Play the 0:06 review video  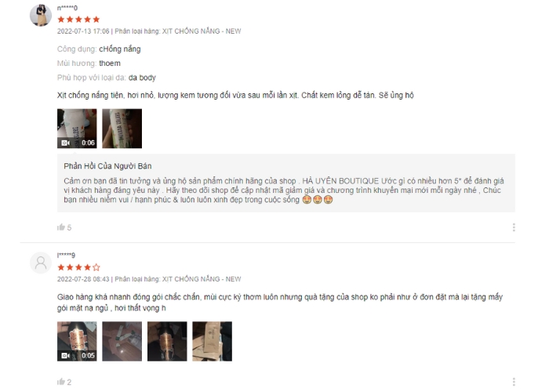[x=77, y=129]
